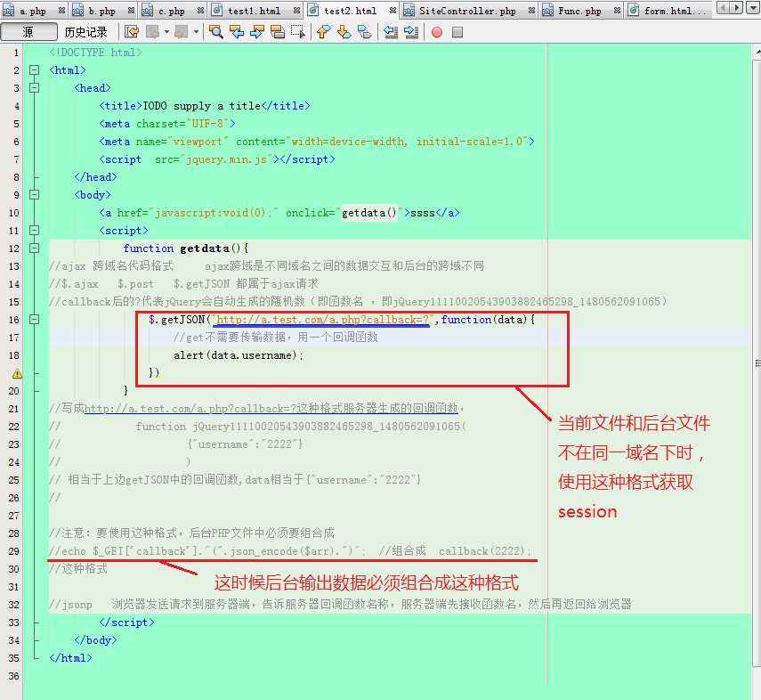Switch to the a.php tab
761x700 pixels.
pyautogui.click(x=32, y=11)
